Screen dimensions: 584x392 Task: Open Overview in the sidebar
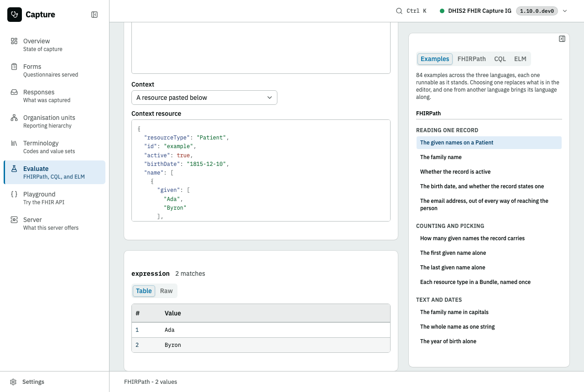[x=54, y=45]
